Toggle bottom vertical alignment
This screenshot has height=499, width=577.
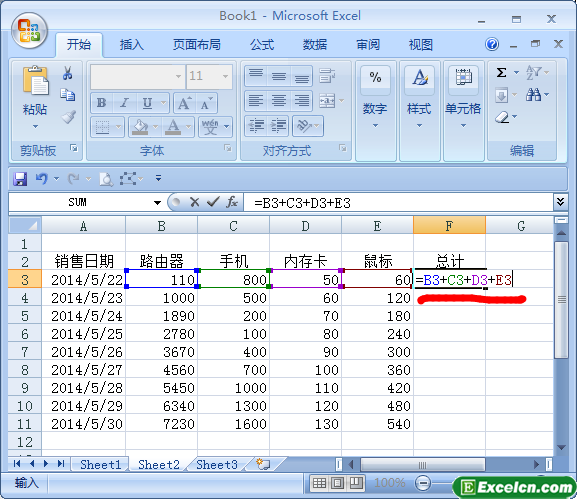301,76
